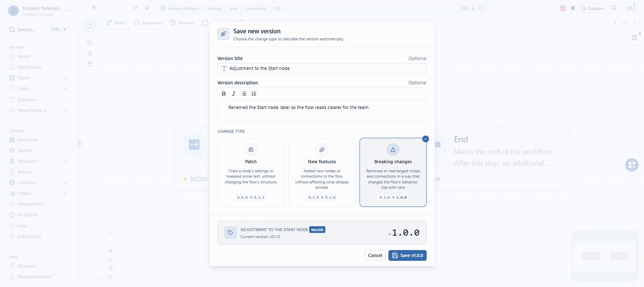Click Settings in the breadcrumb
The width and height of the screenshot is (644, 287).
tap(214, 8)
